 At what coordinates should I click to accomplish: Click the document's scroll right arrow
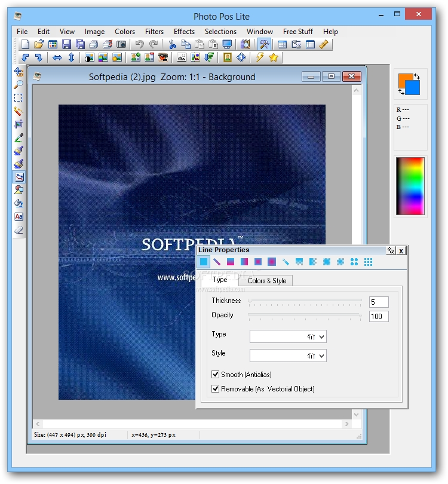tap(346, 424)
